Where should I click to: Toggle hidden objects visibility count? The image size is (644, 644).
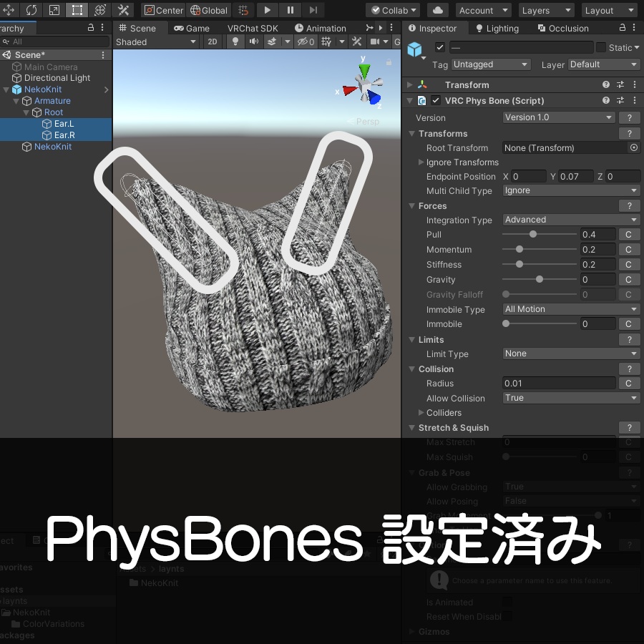tap(306, 42)
